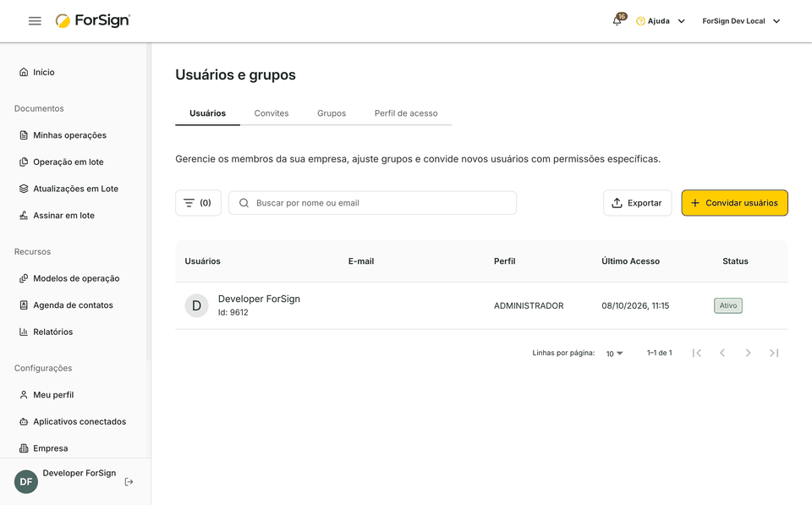Image resolution: width=812 pixels, height=505 pixels.
Task: Click the ADMINISTRADOR profile cell
Action: point(529,306)
